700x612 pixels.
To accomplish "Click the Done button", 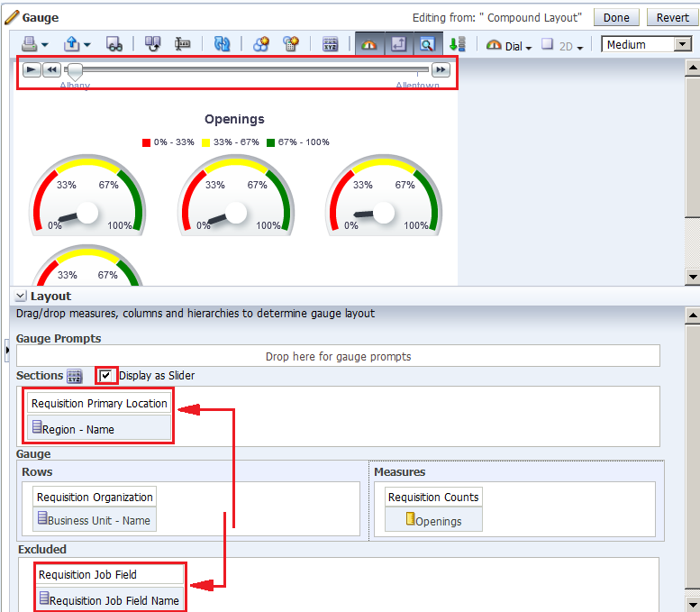I will 616,18.
